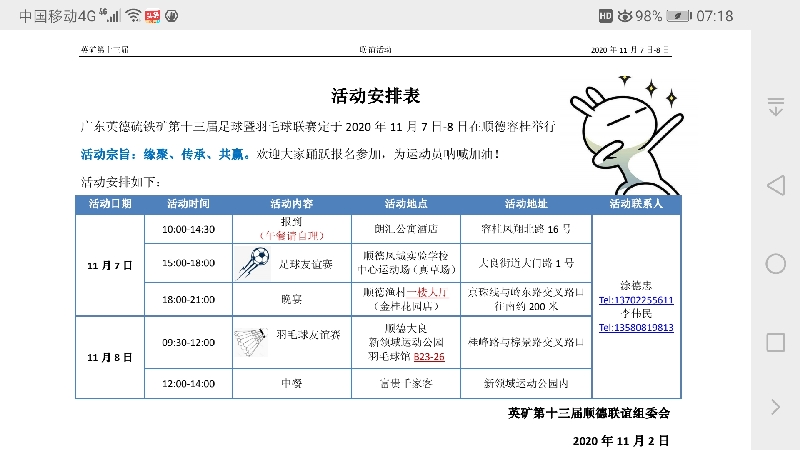Tap the Wi-Fi signal icon

pos(133,16)
